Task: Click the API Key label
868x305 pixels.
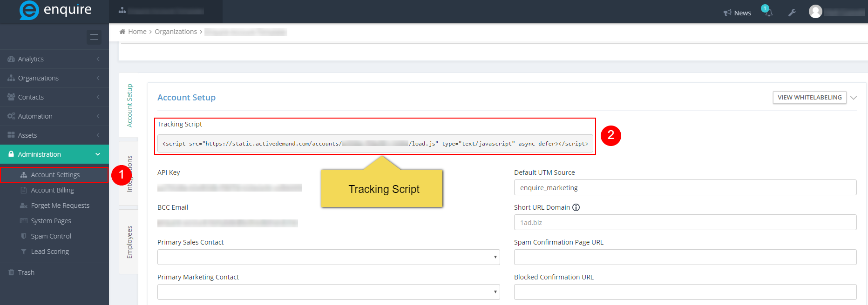Action: (169, 172)
